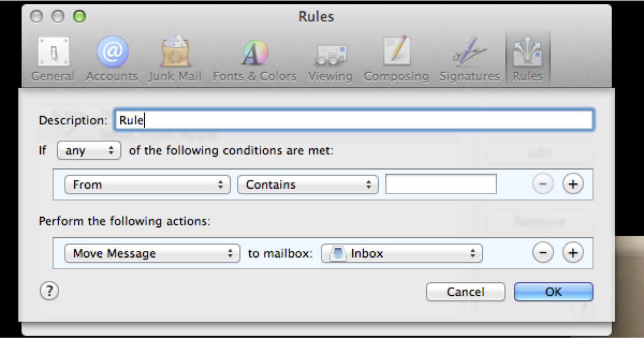Switch to the Viewing preferences icon

330,58
